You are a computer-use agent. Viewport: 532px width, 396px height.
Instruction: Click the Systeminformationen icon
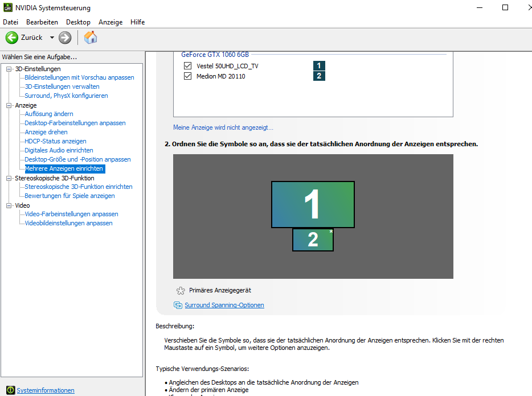[10, 390]
